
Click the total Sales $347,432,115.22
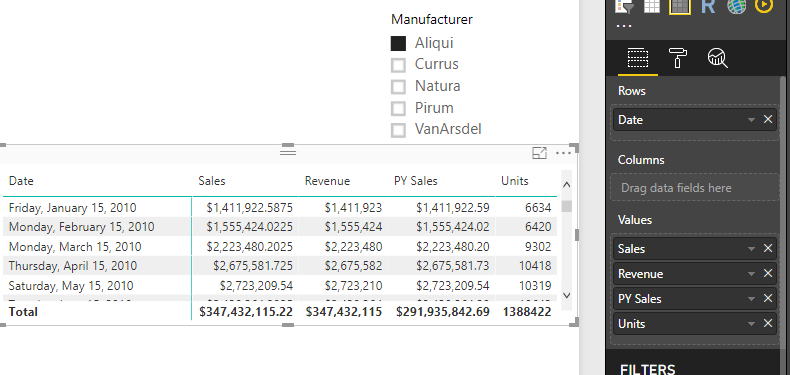point(246,312)
